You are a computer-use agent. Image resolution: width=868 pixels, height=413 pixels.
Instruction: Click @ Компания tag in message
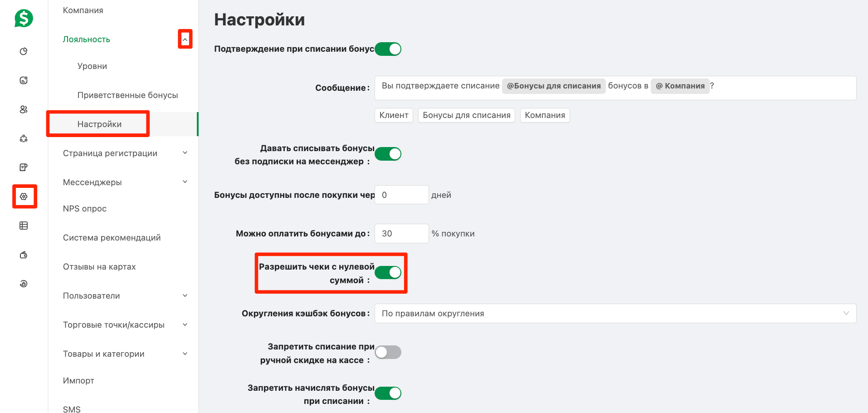tap(680, 86)
